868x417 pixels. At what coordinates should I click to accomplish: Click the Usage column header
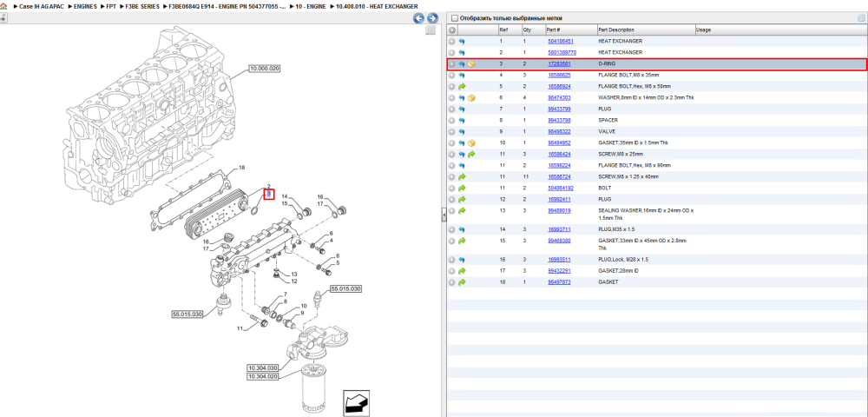click(780, 30)
